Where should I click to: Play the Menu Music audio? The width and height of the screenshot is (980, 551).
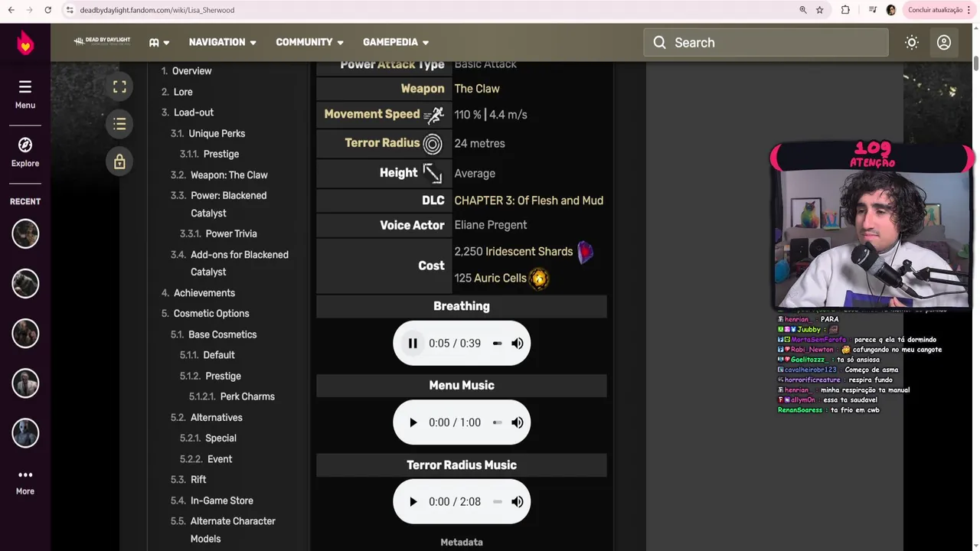coord(413,422)
